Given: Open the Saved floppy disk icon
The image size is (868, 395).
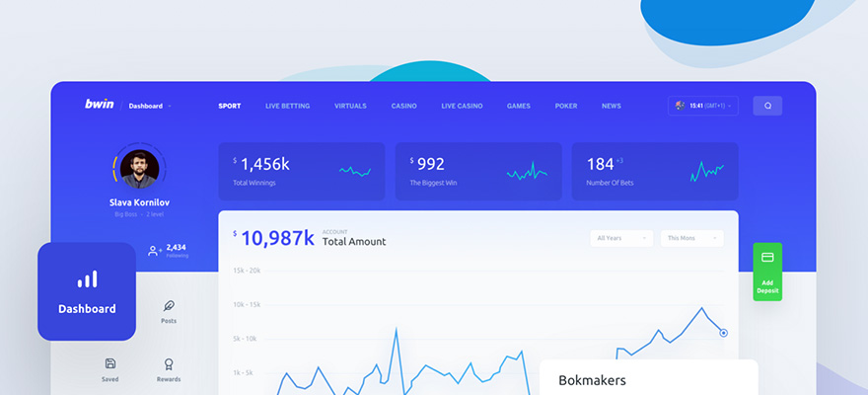Looking at the screenshot, I should tap(109, 363).
